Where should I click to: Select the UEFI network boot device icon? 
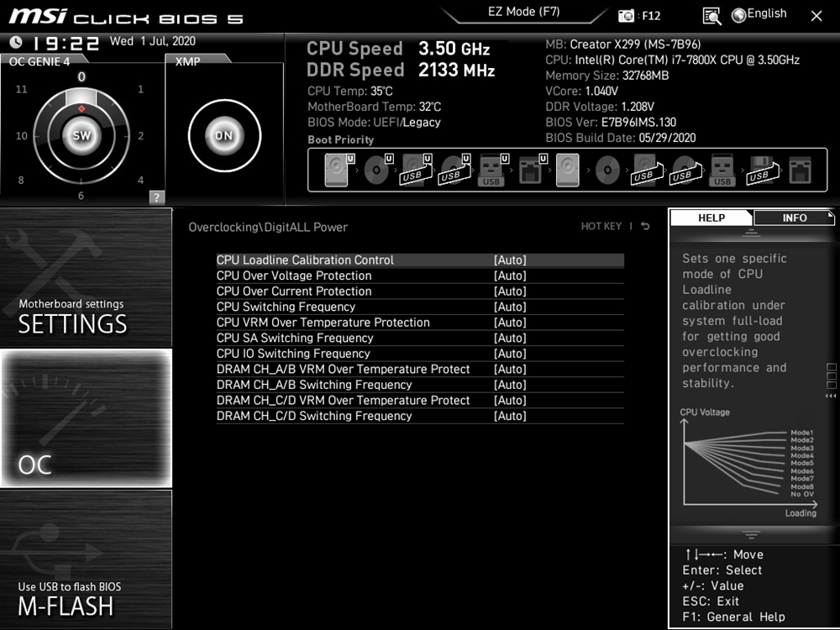(530, 171)
